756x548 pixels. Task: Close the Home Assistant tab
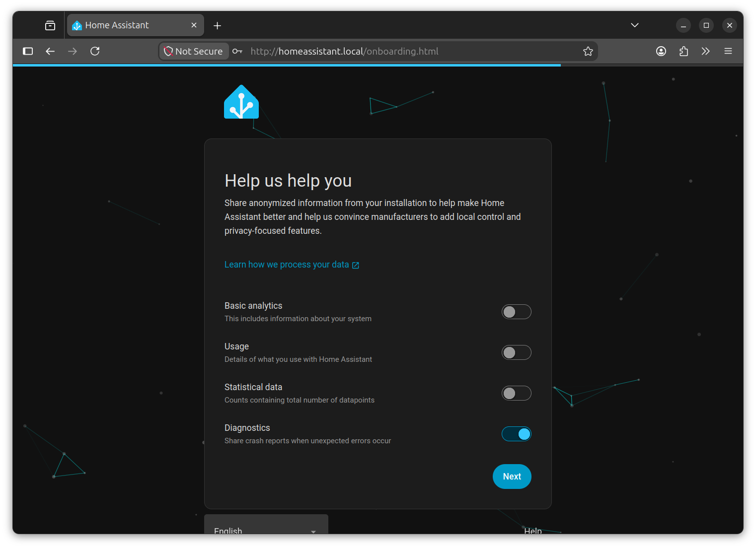click(x=194, y=25)
